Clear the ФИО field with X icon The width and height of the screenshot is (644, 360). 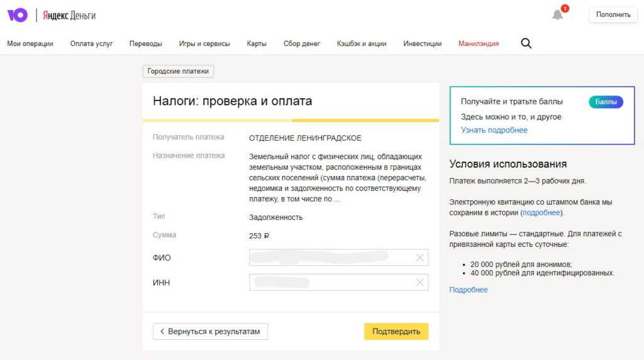coord(420,258)
